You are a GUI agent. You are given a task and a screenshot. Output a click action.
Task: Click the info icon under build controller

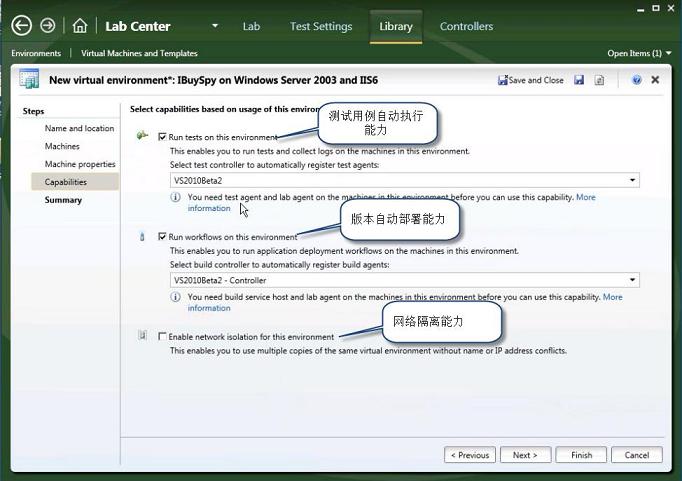click(175, 297)
